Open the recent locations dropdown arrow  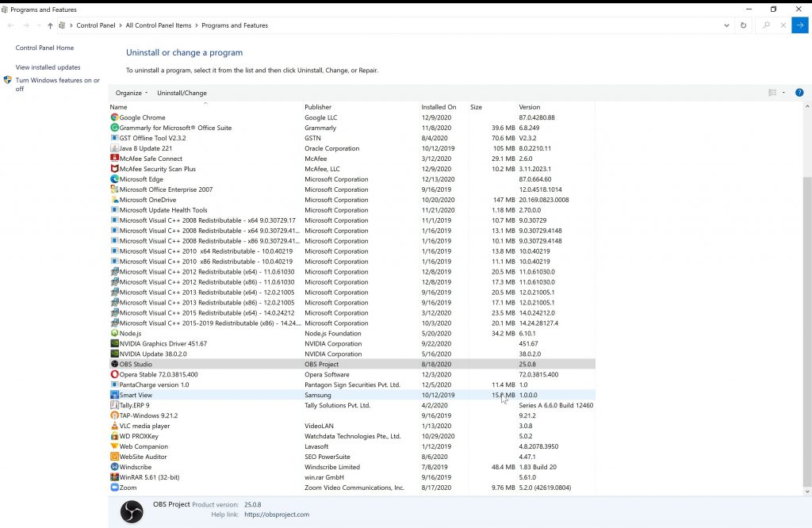pyautogui.click(x=39, y=25)
